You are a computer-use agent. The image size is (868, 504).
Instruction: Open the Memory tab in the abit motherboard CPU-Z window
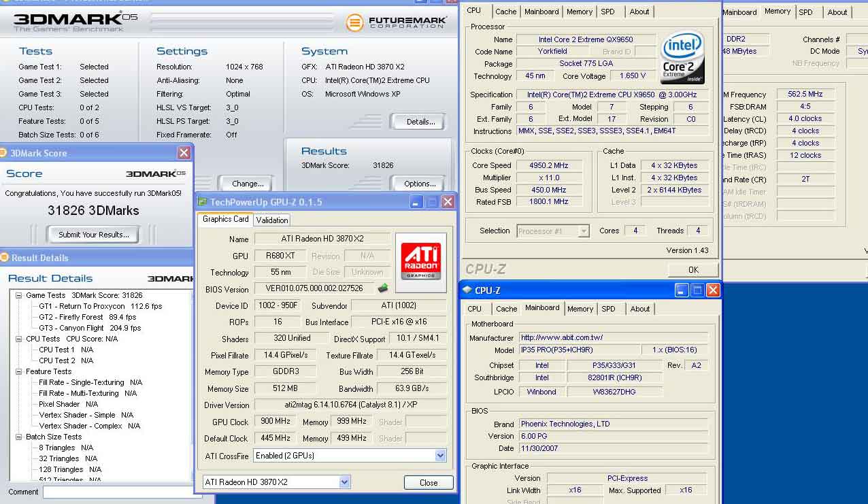[x=580, y=309]
